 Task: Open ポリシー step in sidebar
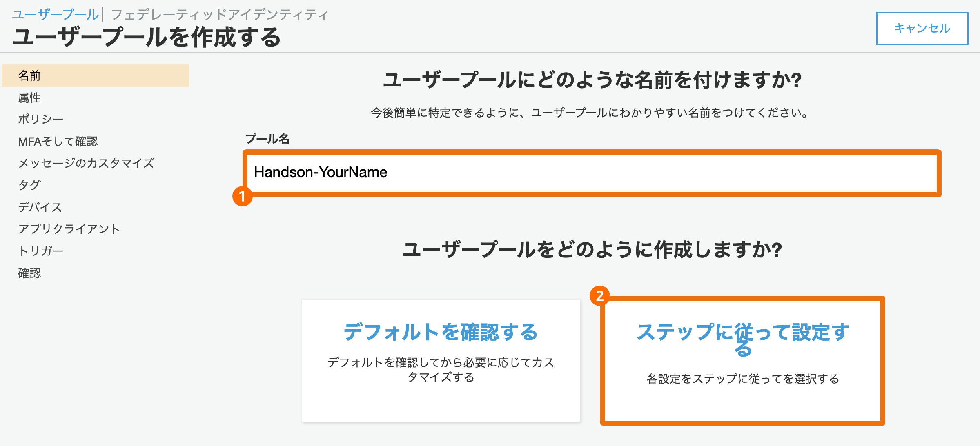[x=40, y=119]
